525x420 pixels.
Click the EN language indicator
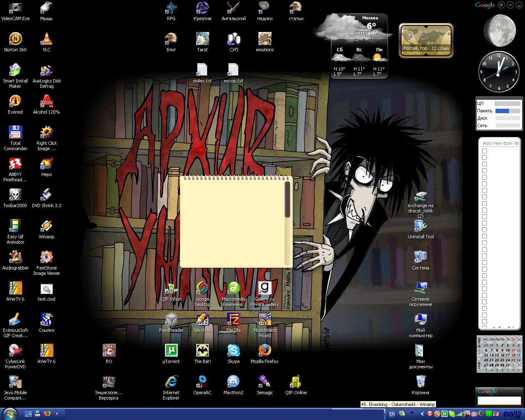[392, 414]
